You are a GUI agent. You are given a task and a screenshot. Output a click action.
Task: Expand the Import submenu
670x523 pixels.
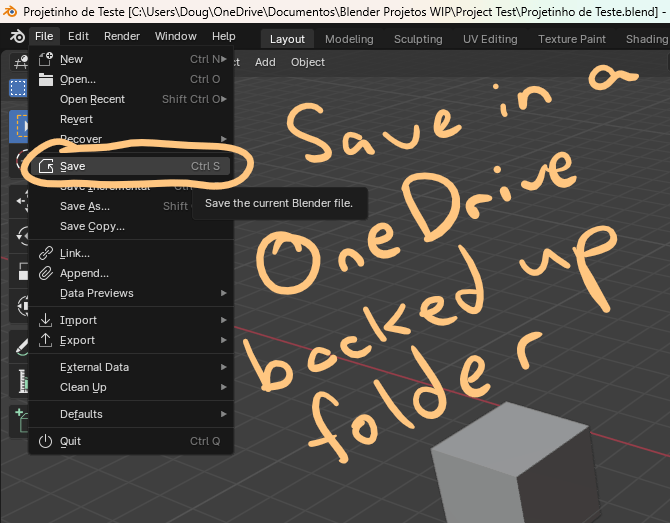point(131,320)
